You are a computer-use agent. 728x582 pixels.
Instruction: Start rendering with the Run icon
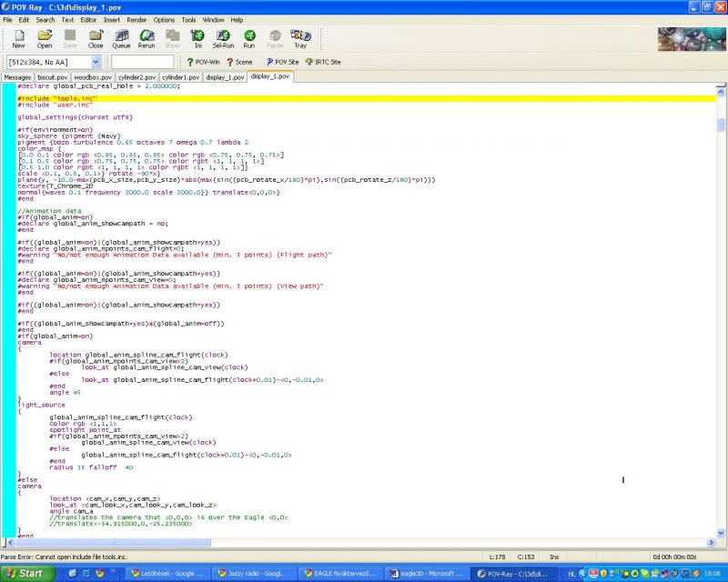(249, 39)
